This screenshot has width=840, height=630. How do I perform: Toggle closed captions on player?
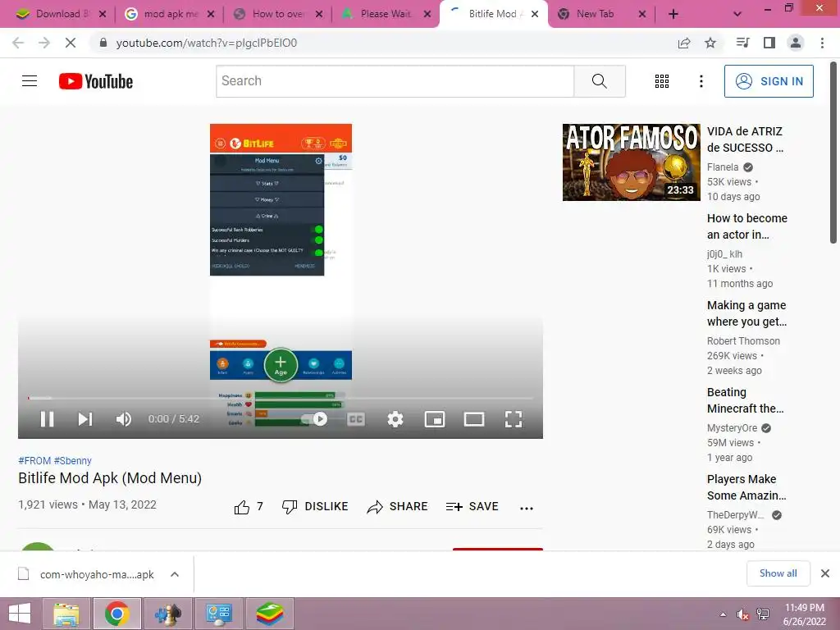pos(356,419)
